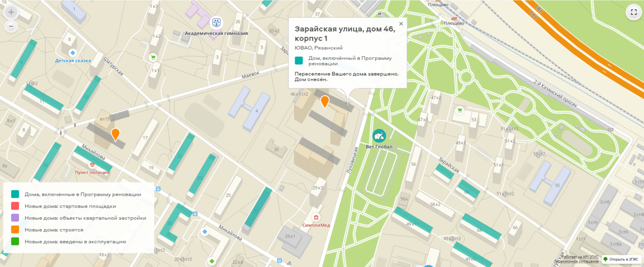Click bus stop icon above the legend panel
Viewport: 644px width, 267px height.
(x=158, y=189)
